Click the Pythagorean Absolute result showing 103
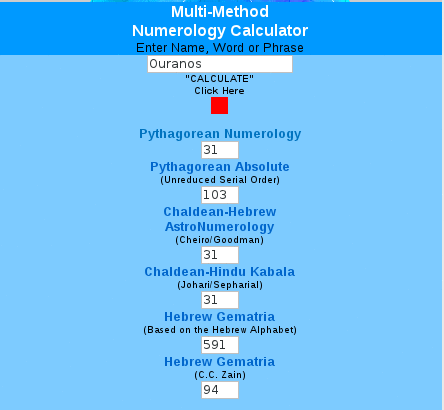This screenshot has width=444, height=410. click(220, 195)
